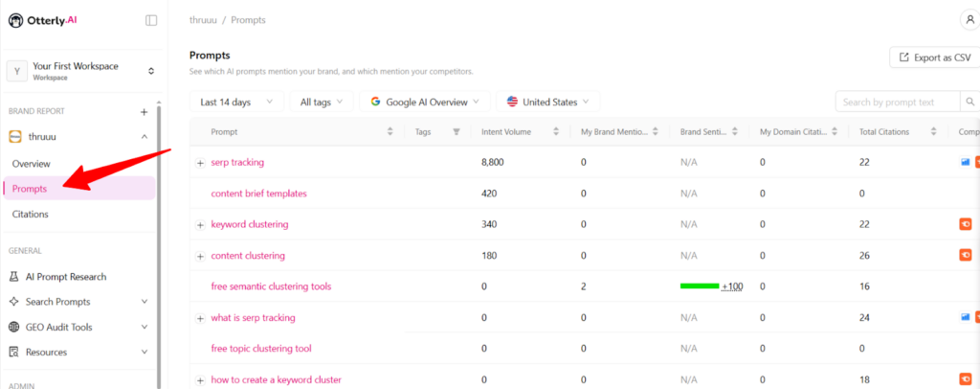
Task: Click the search magnifier button
Action: (x=970, y=102)
